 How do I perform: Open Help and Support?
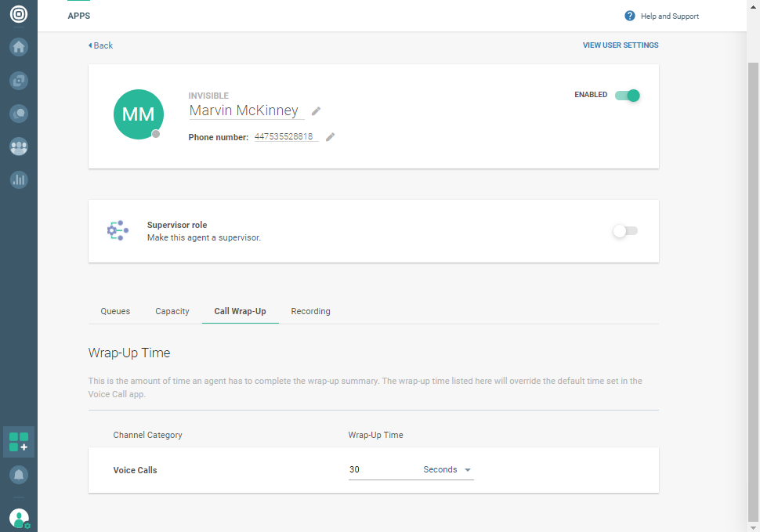(661, 16)
